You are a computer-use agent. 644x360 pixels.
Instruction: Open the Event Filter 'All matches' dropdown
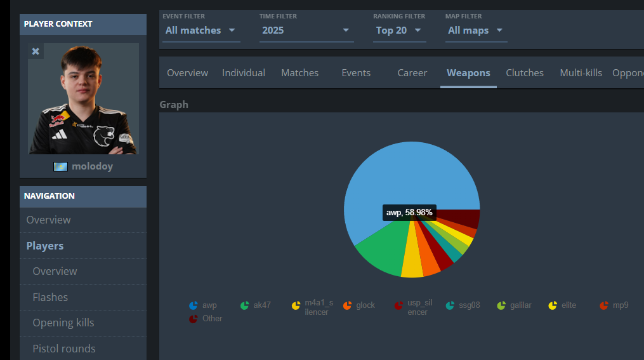coord(201,30)
